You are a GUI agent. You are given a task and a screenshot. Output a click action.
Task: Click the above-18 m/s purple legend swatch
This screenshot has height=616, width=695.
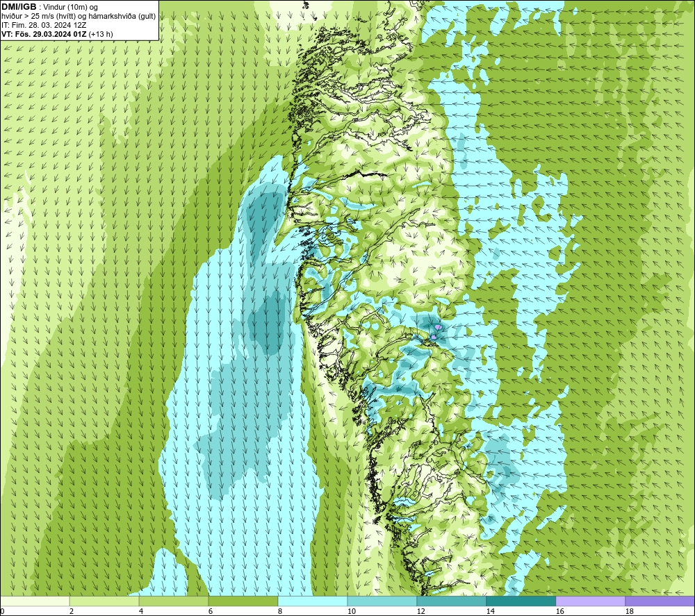tap(660, 601)
